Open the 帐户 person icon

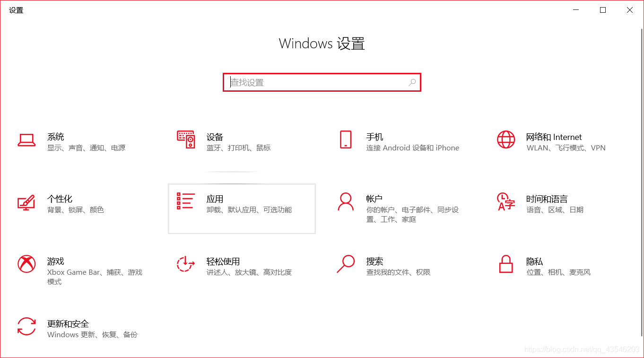coord(346,201)
